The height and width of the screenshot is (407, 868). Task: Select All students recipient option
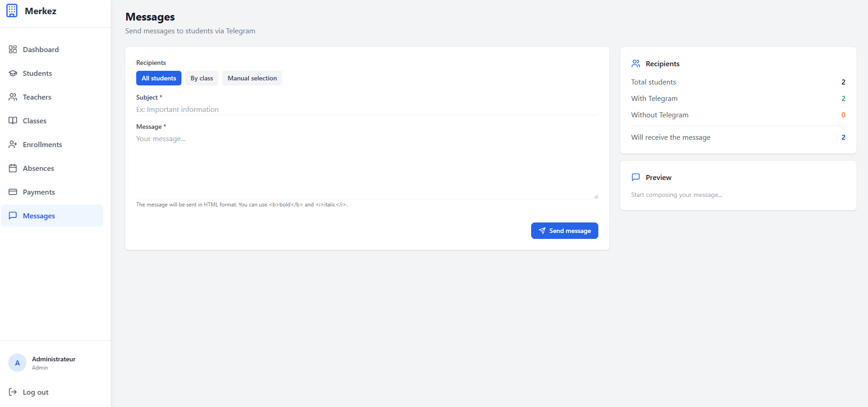click(x=159, y=78)
